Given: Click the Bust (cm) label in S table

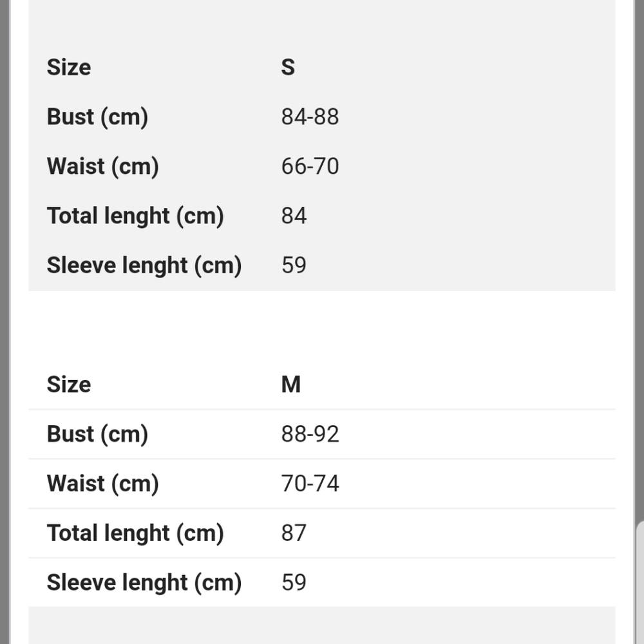Looking at the screenshot, I should pyautogui.click(x=97, y=117).
